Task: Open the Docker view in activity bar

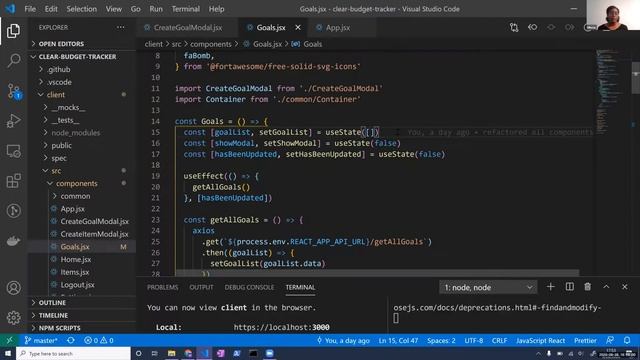Action: point(13,241)
